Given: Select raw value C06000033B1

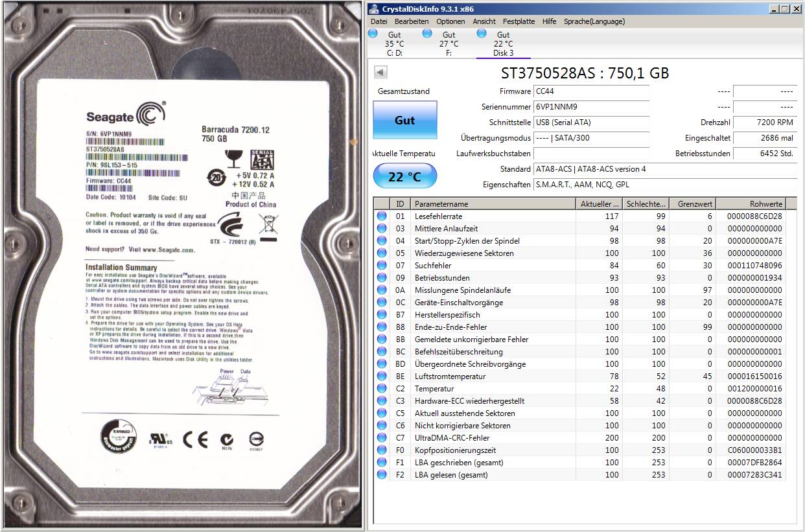Looking at the screenshot, I should [754, 450].
